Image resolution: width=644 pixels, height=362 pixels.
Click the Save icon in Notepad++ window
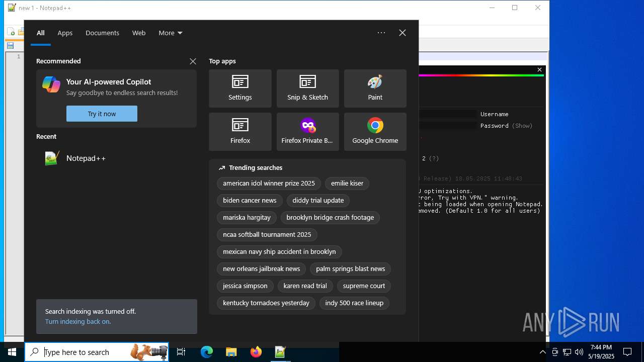(x=10, y=45)
